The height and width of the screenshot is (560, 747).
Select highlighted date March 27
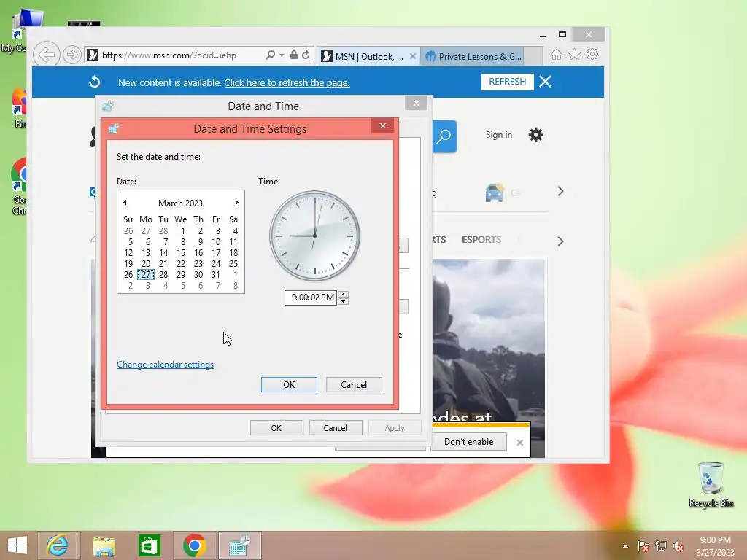[x=146, y=275]
